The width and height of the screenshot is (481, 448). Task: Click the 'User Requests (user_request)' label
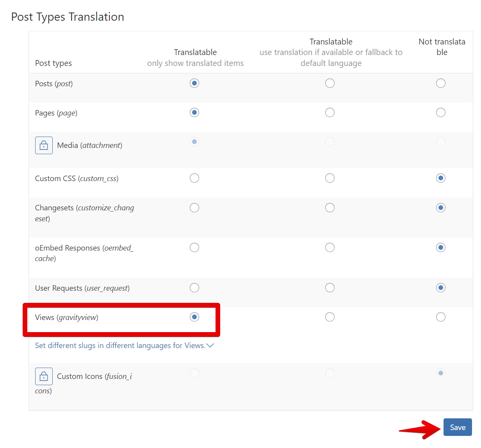[x=82, y=288]
